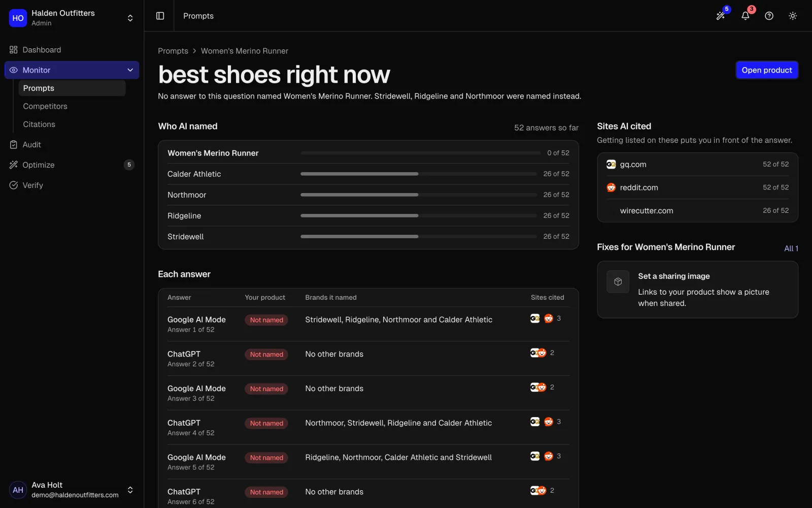
Task: Select wirecutter.com cited site row
Action: [x=697, y=211]
